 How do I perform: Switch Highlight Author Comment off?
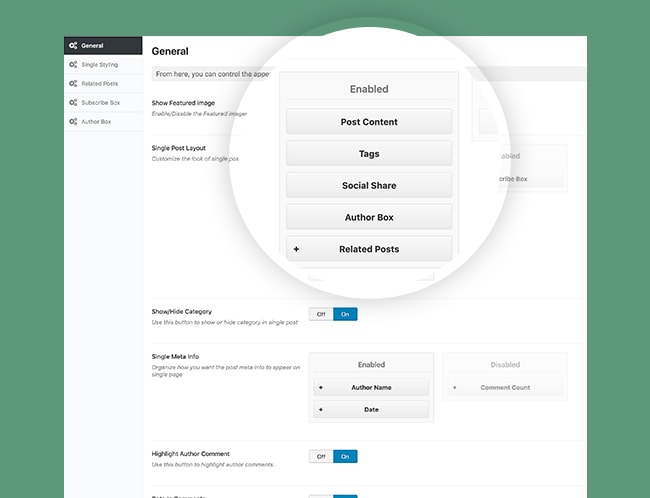coord(321,457)
